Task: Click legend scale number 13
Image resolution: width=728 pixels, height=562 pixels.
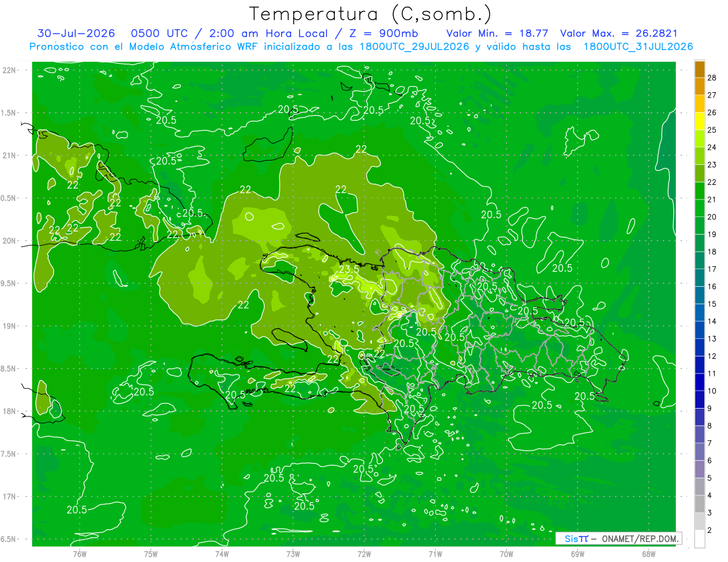Action: (x=712, y=338)
